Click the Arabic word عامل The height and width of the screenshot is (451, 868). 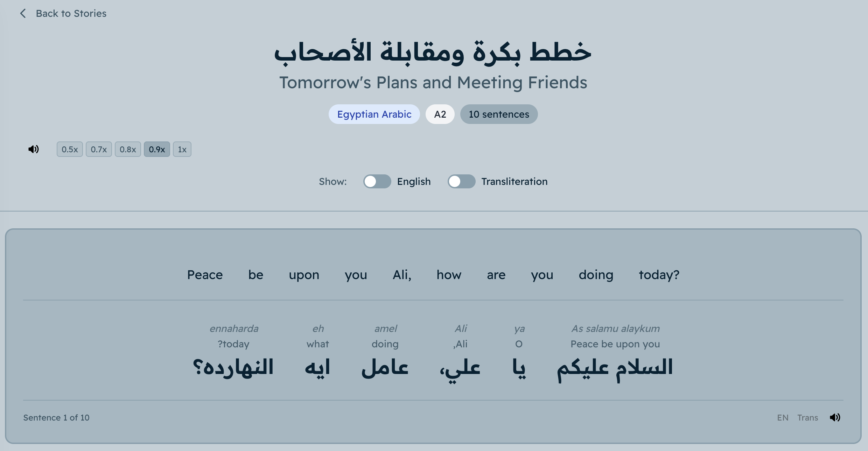(x=385, y=368)
